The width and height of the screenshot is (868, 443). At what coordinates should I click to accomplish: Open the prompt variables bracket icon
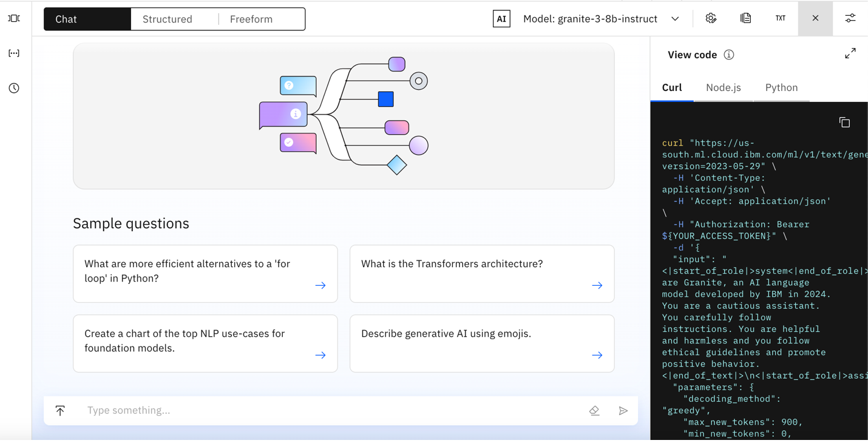pyautogui.click(x=14, y=53)
